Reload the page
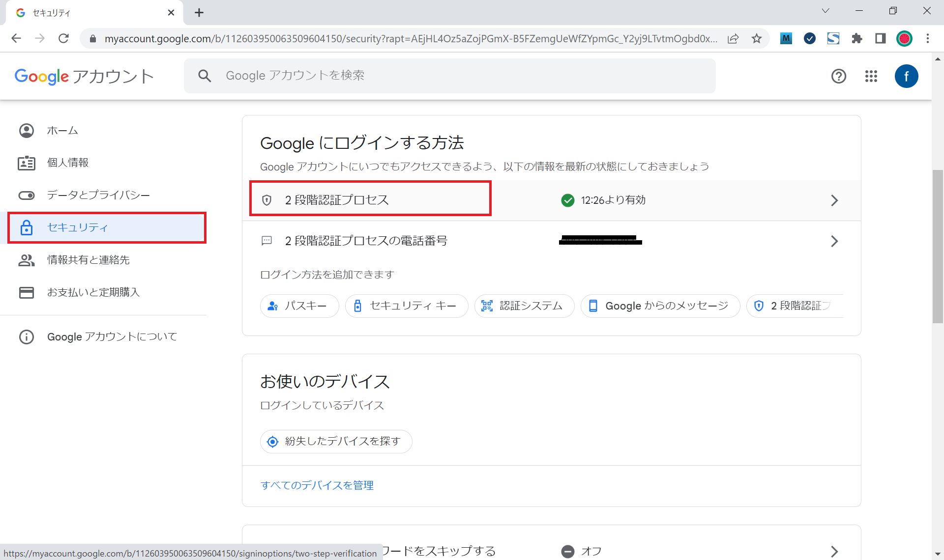The width and height of the screenshot is (944, 560). coord(63,38)
